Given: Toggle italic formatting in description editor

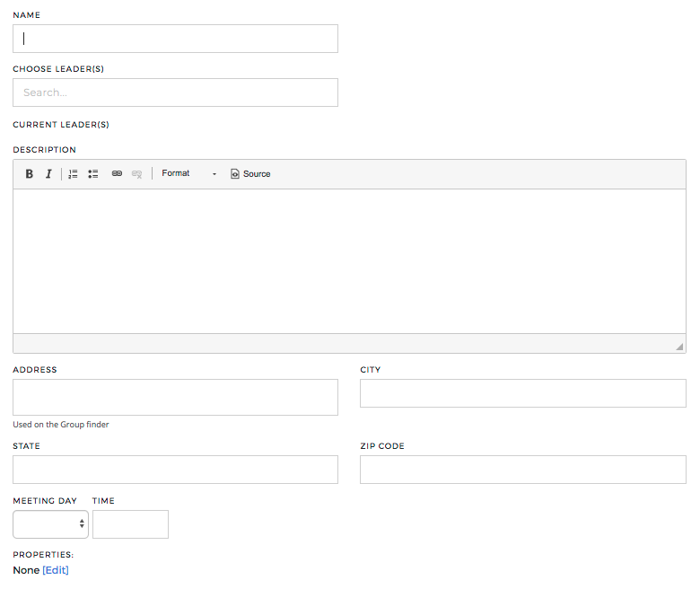Looking at the screenshot, I should pyautogui.click(x=48, y=173).
